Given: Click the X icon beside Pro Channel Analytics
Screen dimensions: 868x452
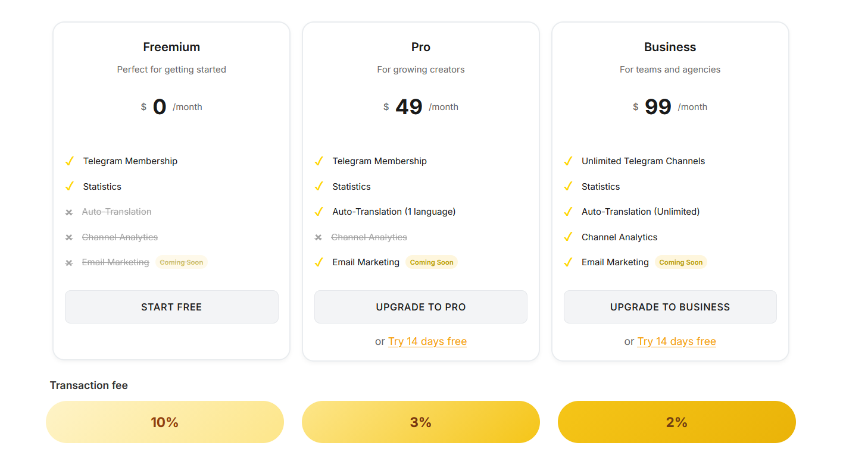Looking at the screenshot, I should pos(319,238).
